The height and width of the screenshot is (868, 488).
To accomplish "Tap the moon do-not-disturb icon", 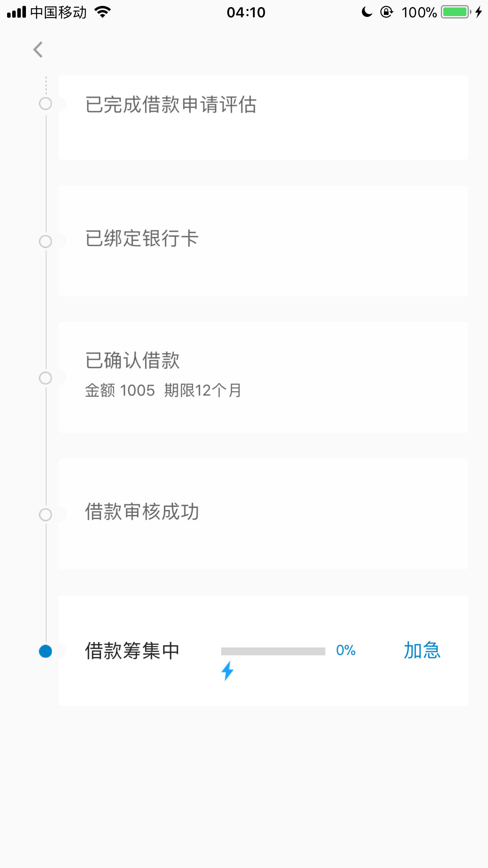I will coord(367,12).
